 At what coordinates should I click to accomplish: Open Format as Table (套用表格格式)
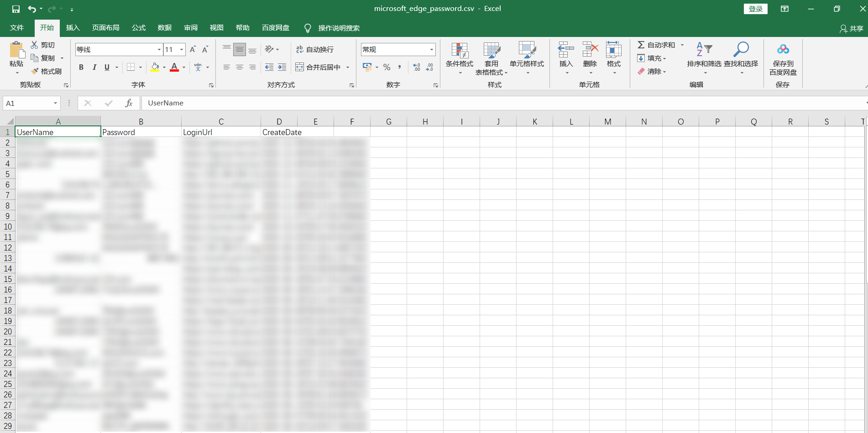tap(492, 58)
